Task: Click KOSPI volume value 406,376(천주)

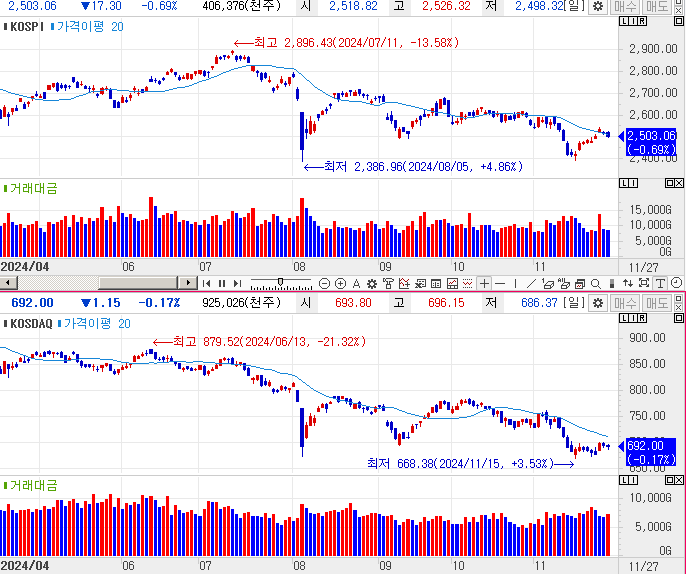Action: [242, 6]
